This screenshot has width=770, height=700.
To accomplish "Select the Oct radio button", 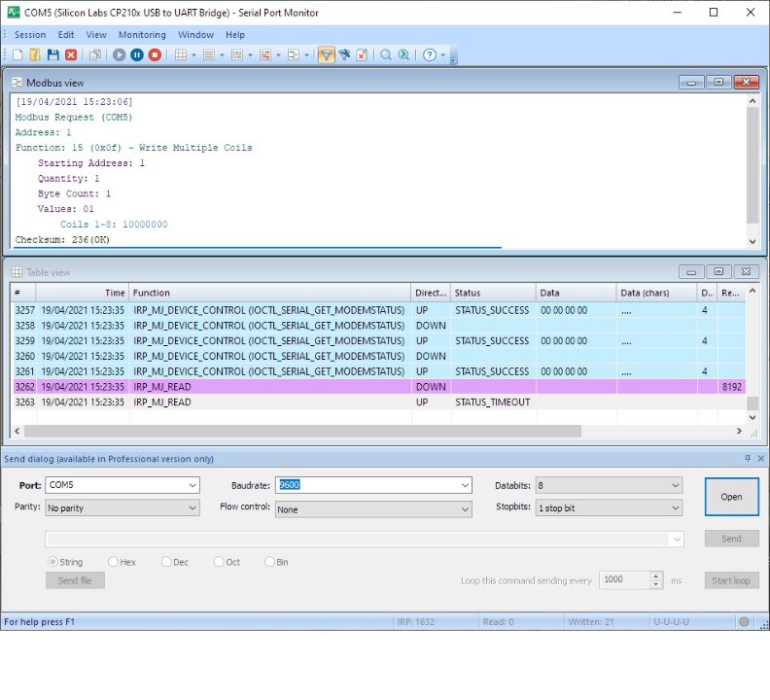I will 219,562.
